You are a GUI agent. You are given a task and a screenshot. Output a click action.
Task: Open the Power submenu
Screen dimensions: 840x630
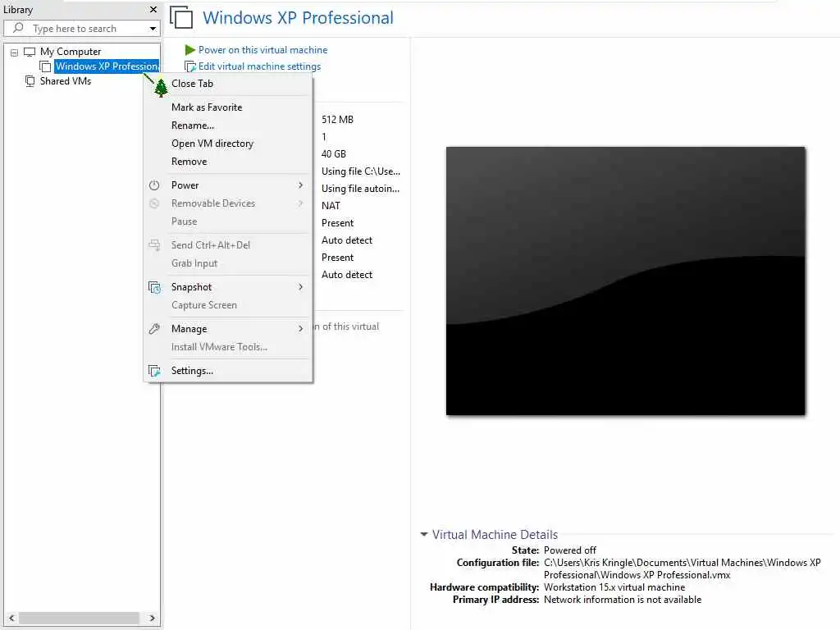228,185
